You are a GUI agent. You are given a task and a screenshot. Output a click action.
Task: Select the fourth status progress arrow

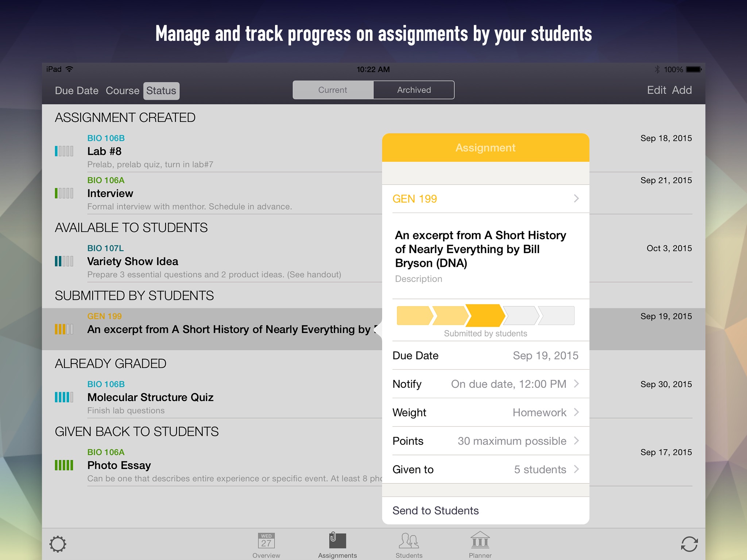[521, 316]
